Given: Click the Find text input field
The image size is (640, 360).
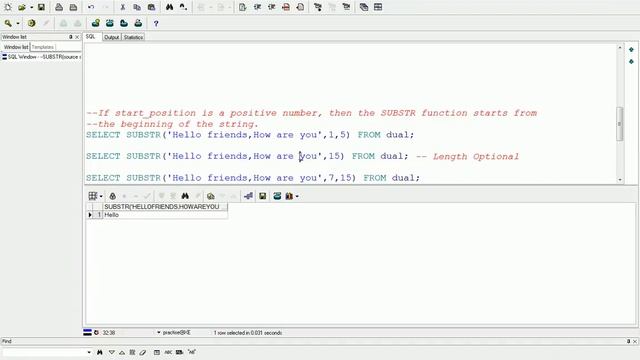Looking at the screenshot, I should coord(44,352).
